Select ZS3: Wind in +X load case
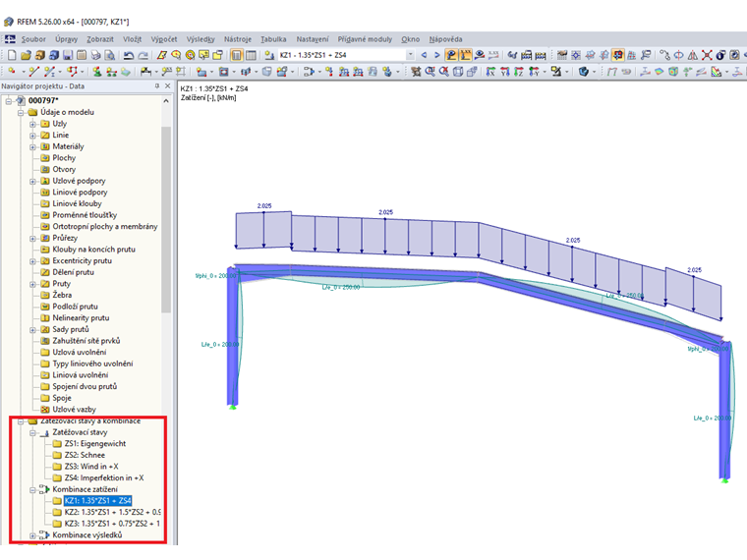 91,467
